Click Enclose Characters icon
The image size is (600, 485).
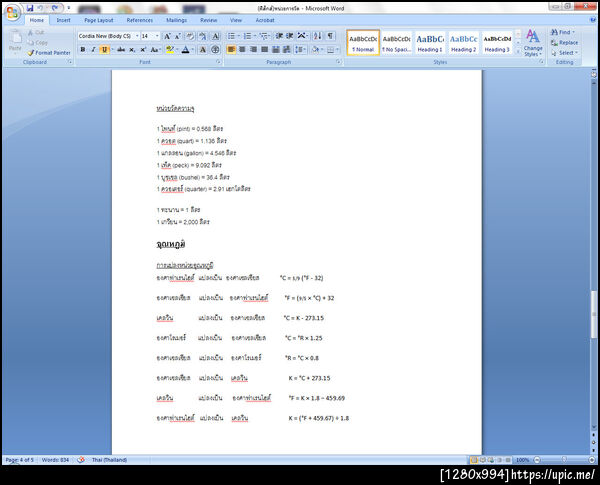(215, 49)
